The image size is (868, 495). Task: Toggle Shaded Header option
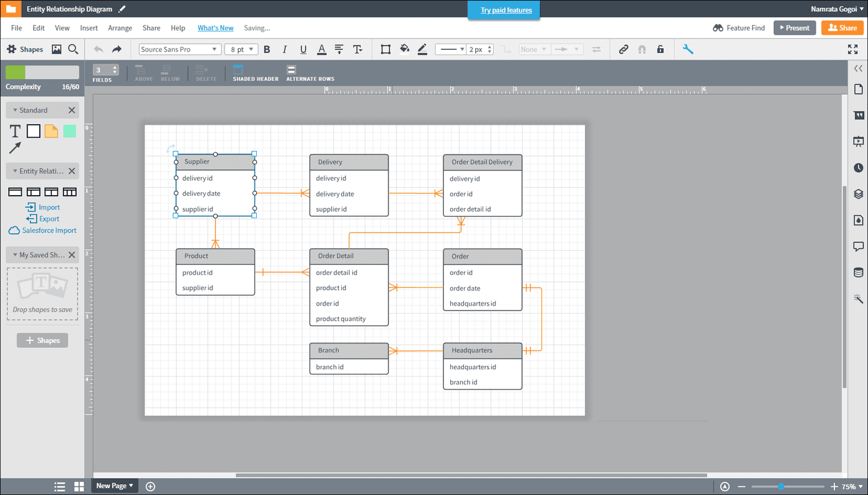pos(256,73)
